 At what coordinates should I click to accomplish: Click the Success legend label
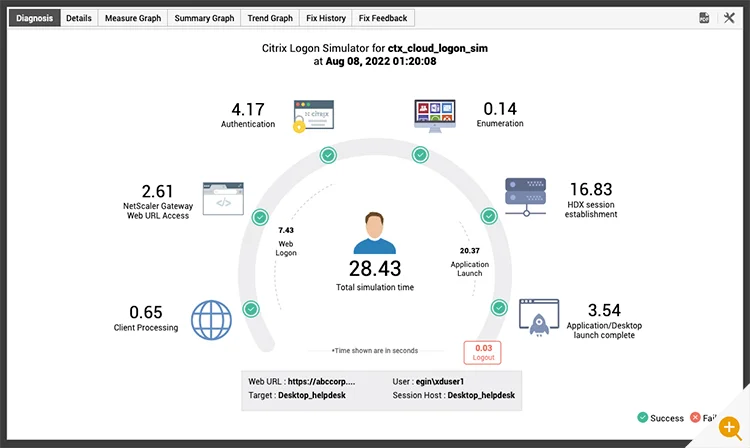click(x=667, y=418)
